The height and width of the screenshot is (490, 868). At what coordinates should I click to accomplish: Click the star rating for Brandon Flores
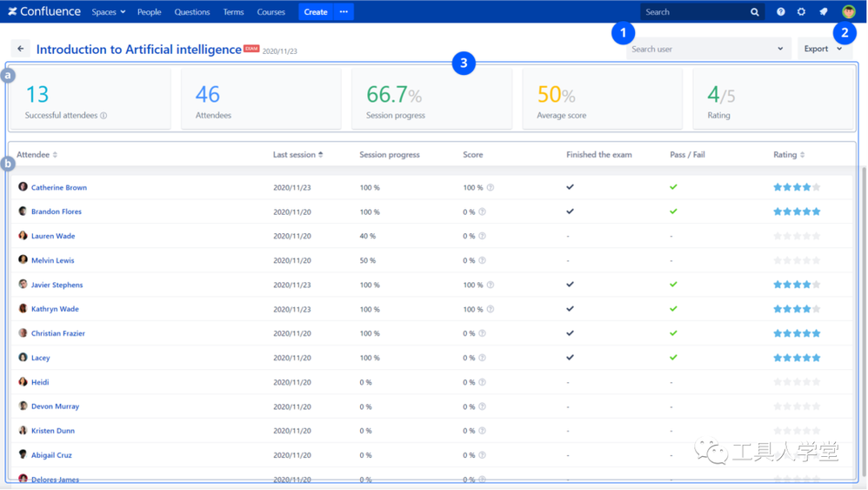pos(797,211)
